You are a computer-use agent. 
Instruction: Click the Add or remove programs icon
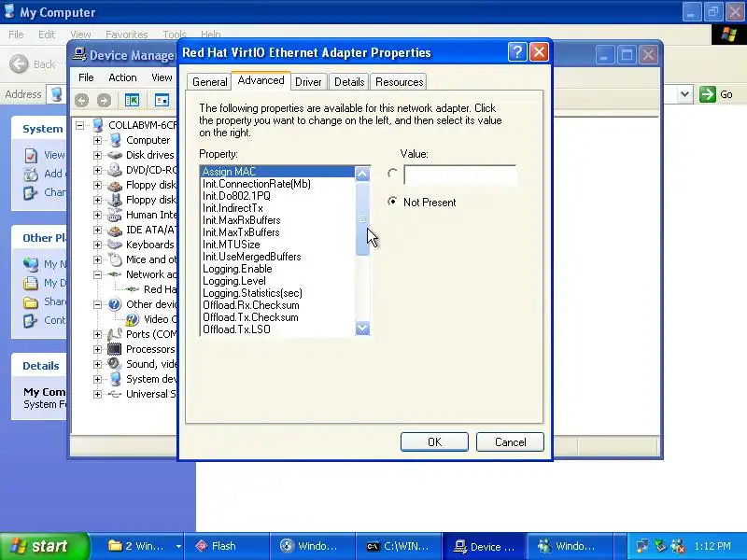click(31, 174)
